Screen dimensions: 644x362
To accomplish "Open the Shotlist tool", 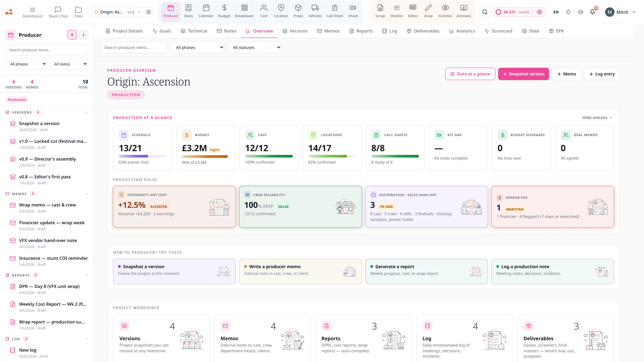I will point(396,12).
